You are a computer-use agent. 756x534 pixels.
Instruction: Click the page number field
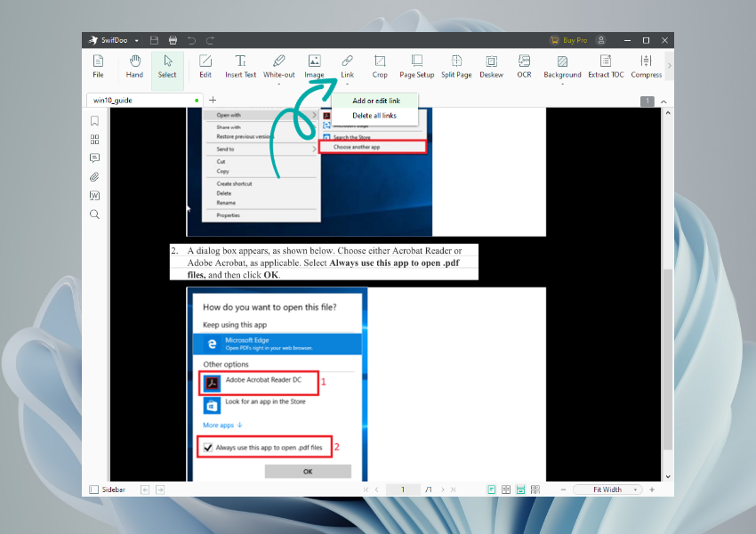[x=403, y=489]
